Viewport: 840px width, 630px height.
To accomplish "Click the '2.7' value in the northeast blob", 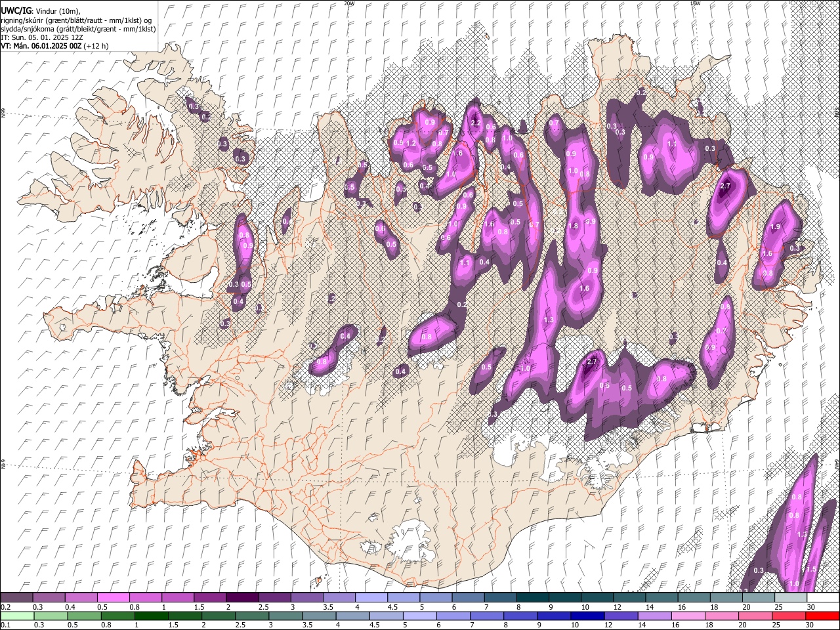I will click(725, 186).
